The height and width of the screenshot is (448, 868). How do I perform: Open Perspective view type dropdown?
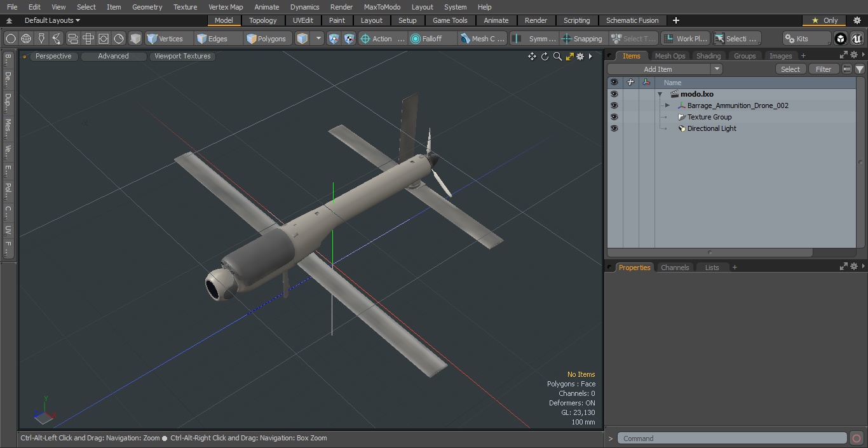(53, 56)
